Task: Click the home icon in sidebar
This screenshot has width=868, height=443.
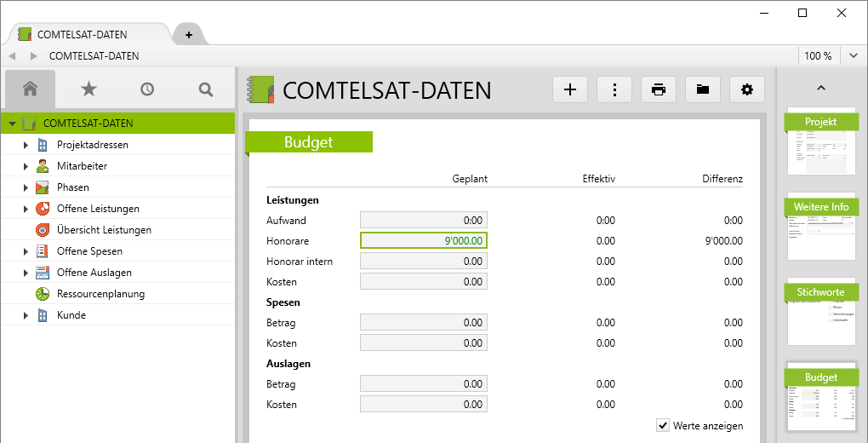Action: (x=31, y=89)
